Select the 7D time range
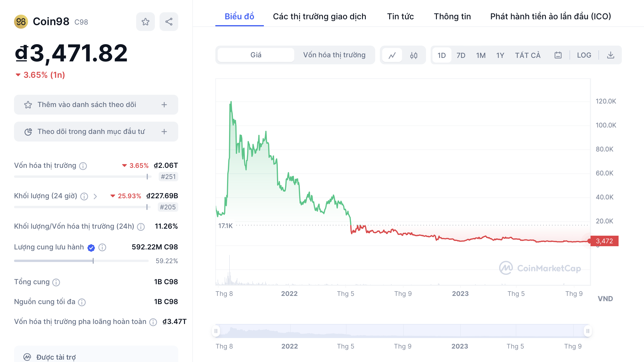Viewport: 644px width, 362px height. (x=461, y=55)
